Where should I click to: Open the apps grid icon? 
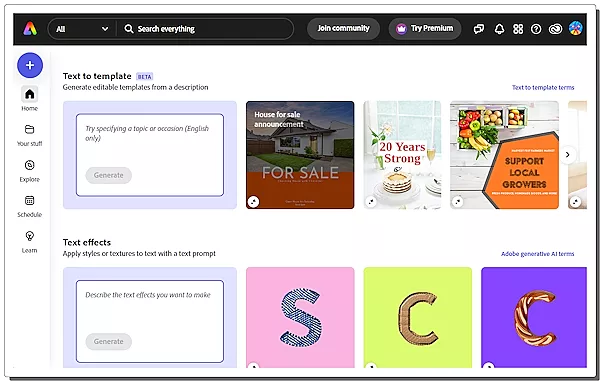click(x=518, y=29)
